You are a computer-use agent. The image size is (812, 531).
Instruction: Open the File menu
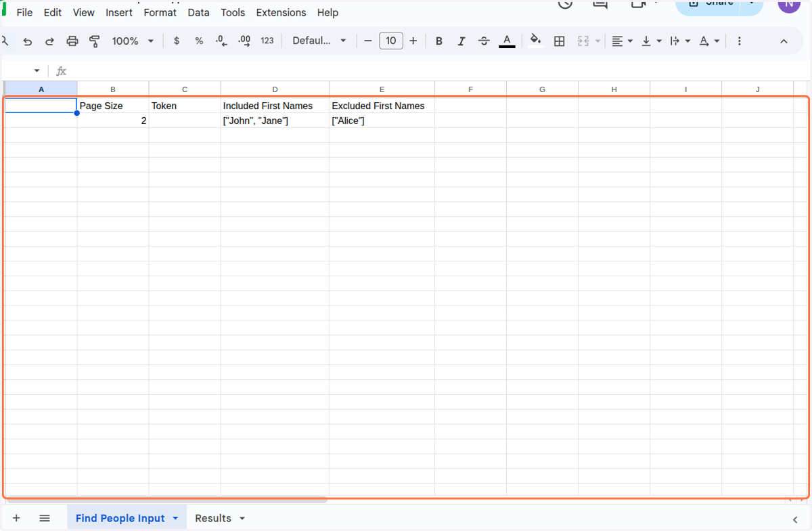(24, 12)
